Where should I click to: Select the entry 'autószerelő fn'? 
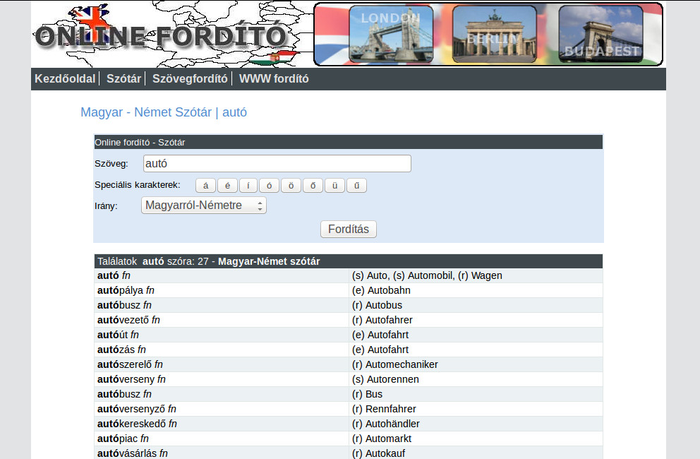coord(130,364)
